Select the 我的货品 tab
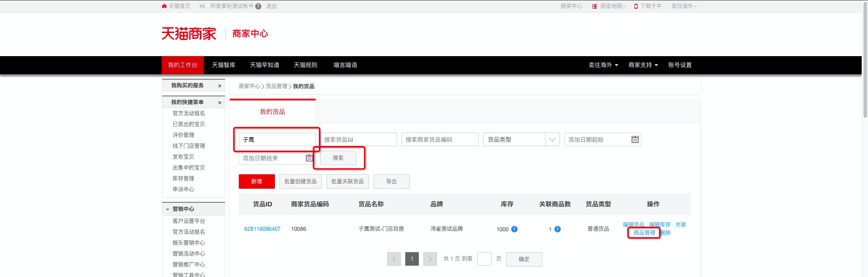 click(272, 112)
